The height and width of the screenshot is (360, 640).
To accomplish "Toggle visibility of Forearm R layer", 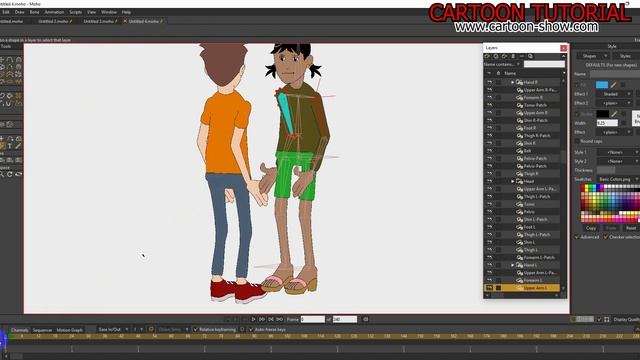I will (489, 98).
